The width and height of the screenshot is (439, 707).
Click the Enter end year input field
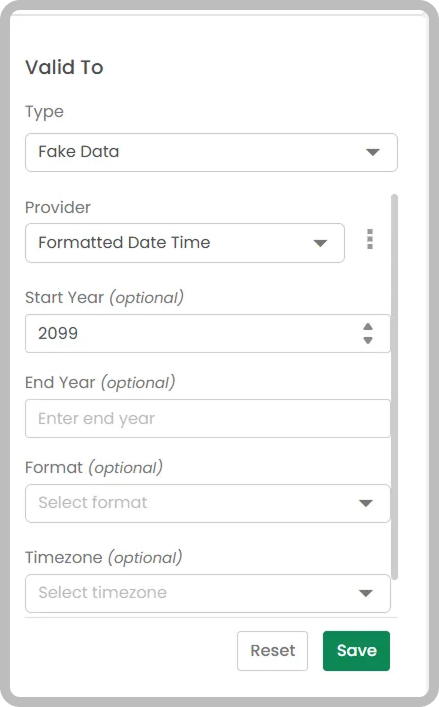208,418
